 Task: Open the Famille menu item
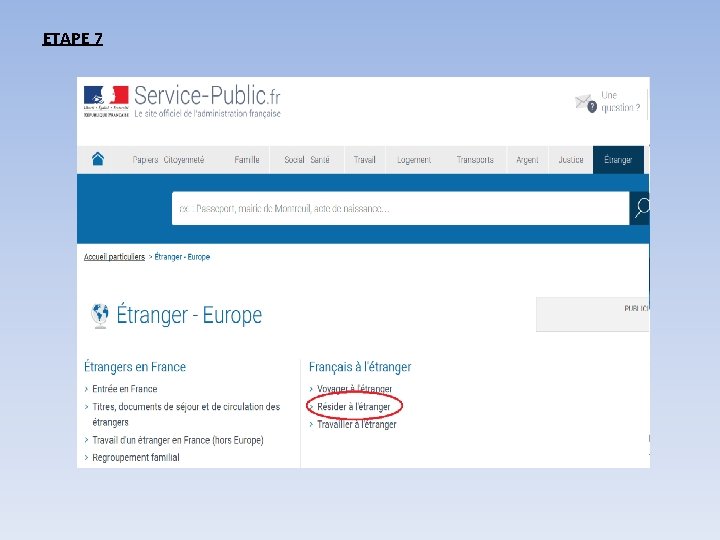tap(247, 160)
